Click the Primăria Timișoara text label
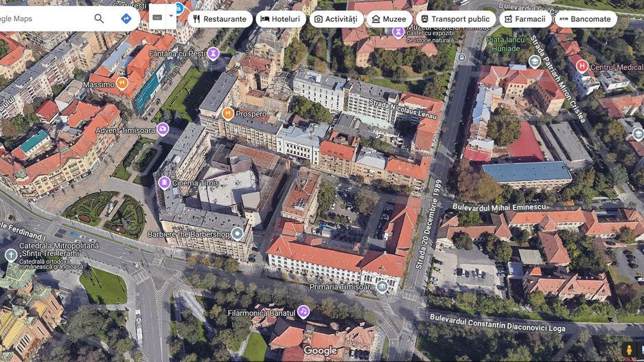Screen dimensions: 644x362 (x=342, y=287)
